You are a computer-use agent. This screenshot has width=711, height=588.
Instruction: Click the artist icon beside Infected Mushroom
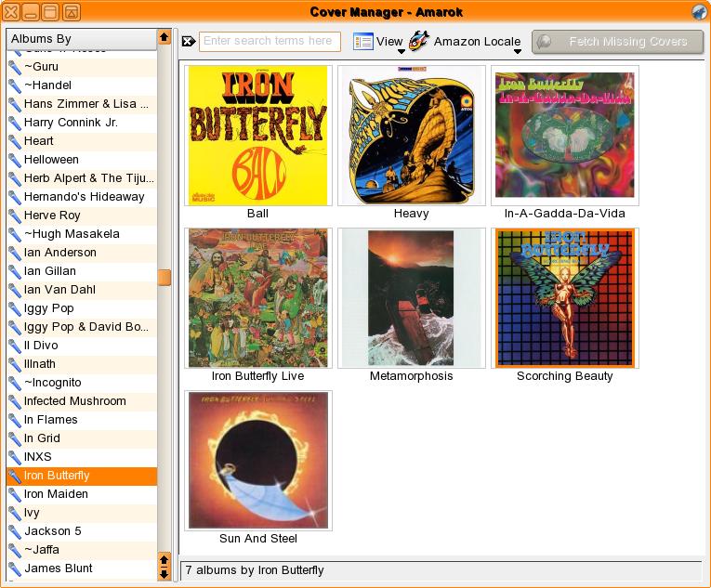[x=15, y=401]
